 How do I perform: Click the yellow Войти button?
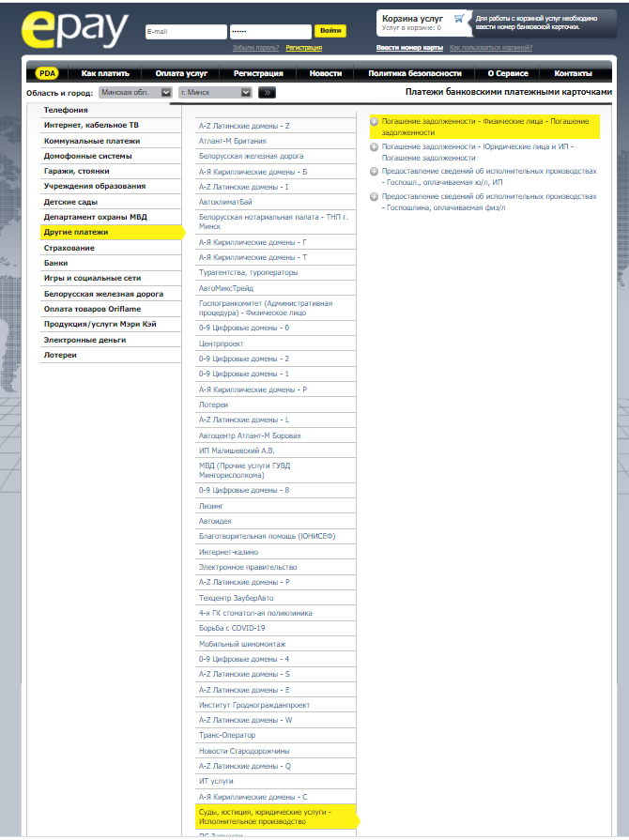tap(330, 31)
